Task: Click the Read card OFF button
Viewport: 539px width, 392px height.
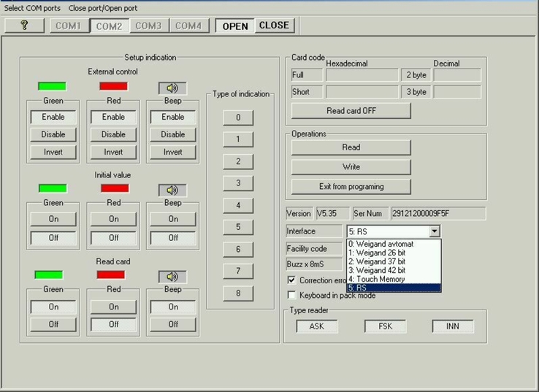Action: (351, 111)
